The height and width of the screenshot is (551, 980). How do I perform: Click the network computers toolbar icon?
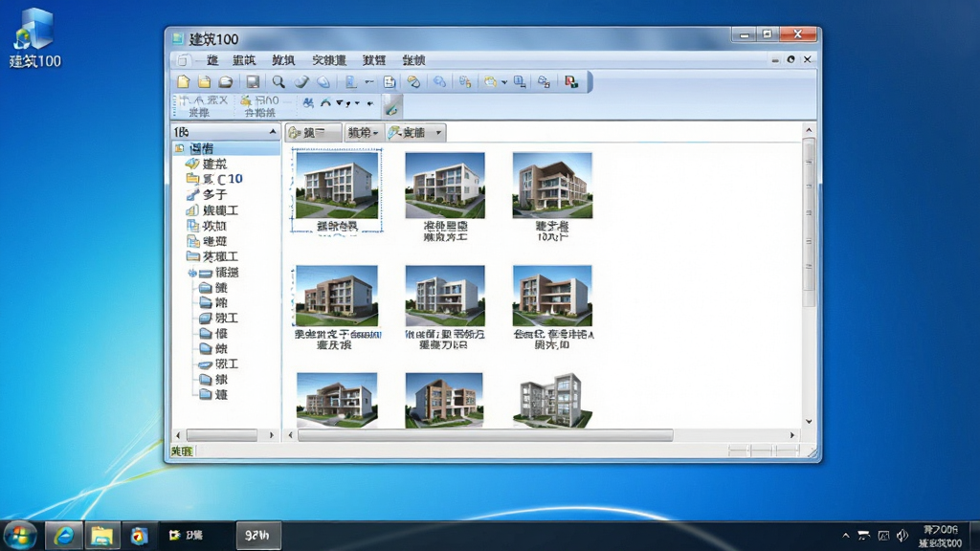[544, 82]
